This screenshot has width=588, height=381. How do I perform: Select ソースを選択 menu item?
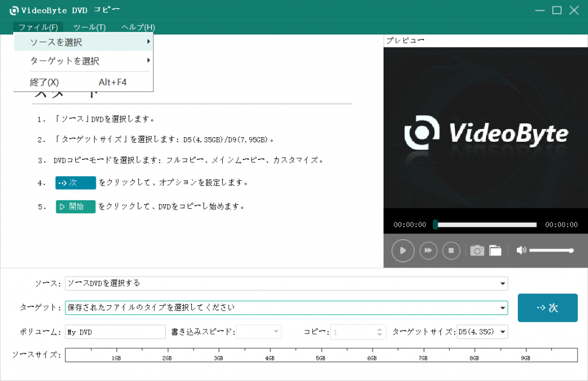coord(83,42)
